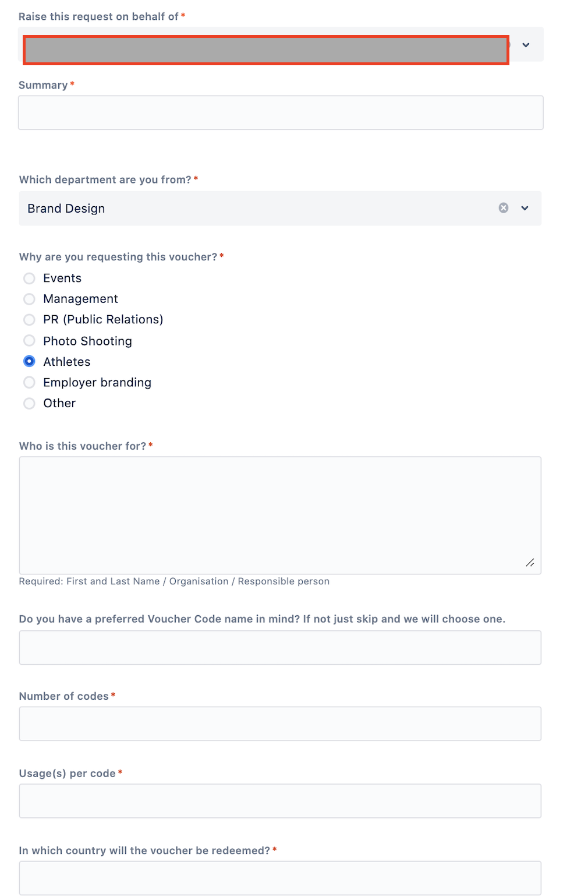Clear the Brand Design department selection
Image resolution: width=588 pixels, height=896 pixels.
point(504,208)
